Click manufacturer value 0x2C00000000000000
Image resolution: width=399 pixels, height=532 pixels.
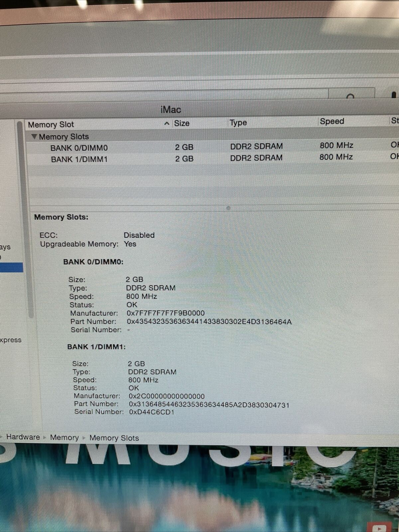click(167, 396)
